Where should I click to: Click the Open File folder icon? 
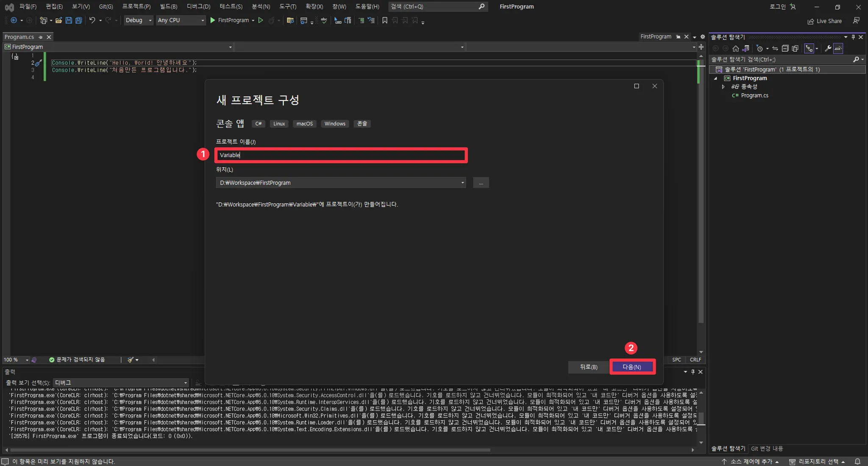tap(58, 20)
